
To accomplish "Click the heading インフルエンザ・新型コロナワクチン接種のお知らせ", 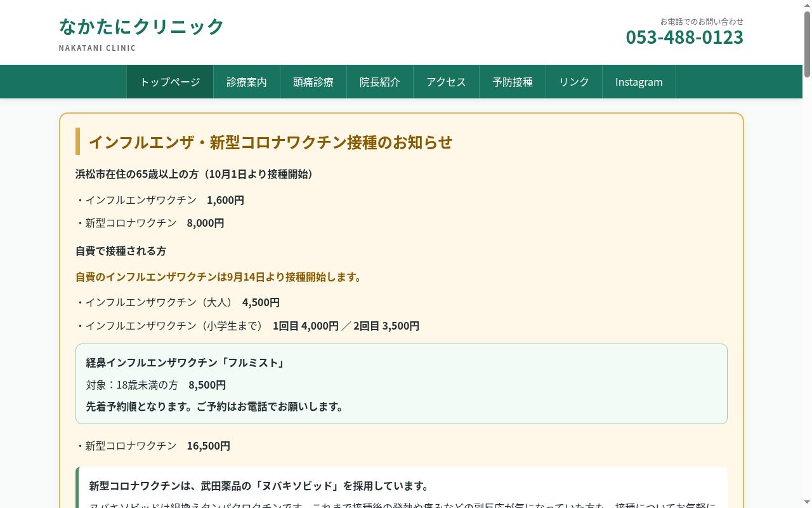I will pos(270,142).
